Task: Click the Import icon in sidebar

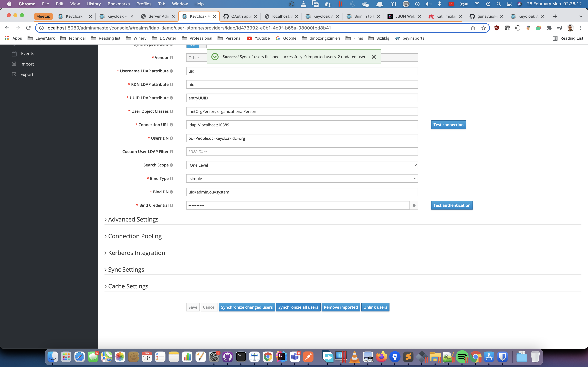Action: coord(14,64)
